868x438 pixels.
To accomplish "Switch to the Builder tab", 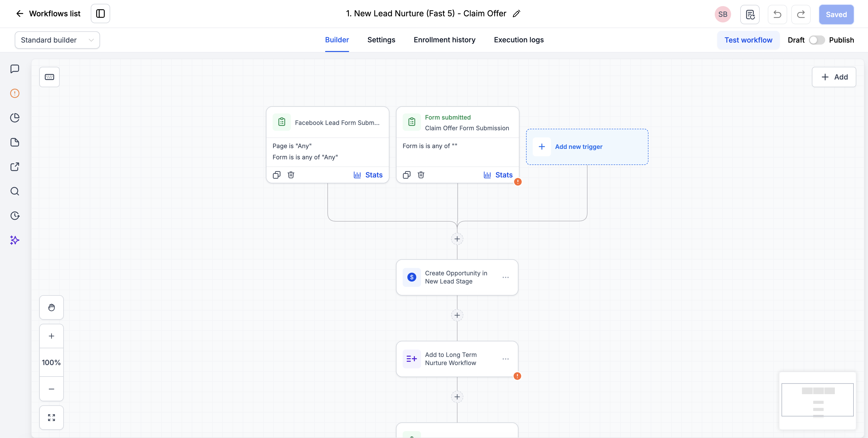I will 337,40.
